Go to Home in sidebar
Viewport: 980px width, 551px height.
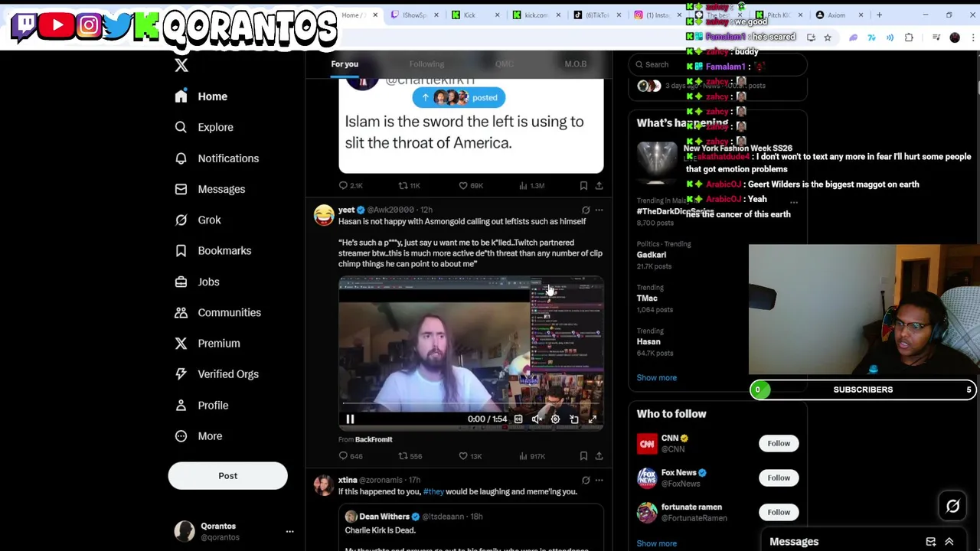(x=201, y=96)
